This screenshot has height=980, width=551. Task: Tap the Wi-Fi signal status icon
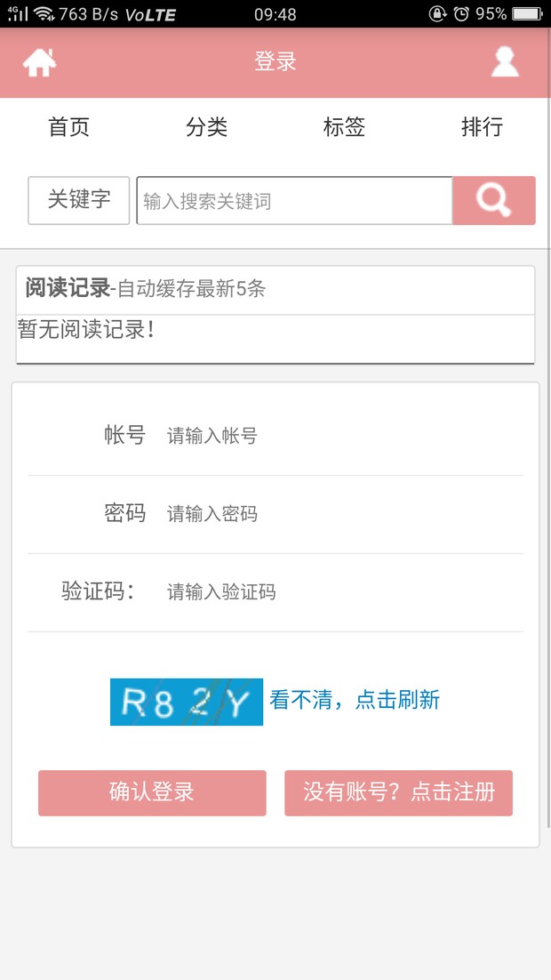tap(44, 13)
